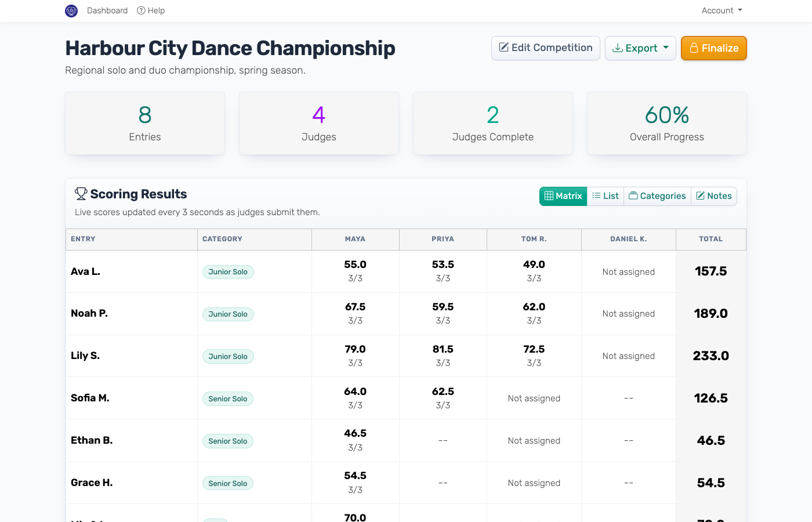Click Edit Competition button
The image size is (812, 522).
pyautogui.click(x=546, y=48)
